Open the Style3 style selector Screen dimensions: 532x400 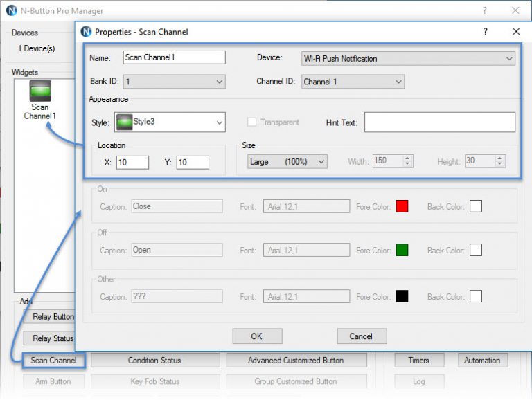[x=170, y=122]
